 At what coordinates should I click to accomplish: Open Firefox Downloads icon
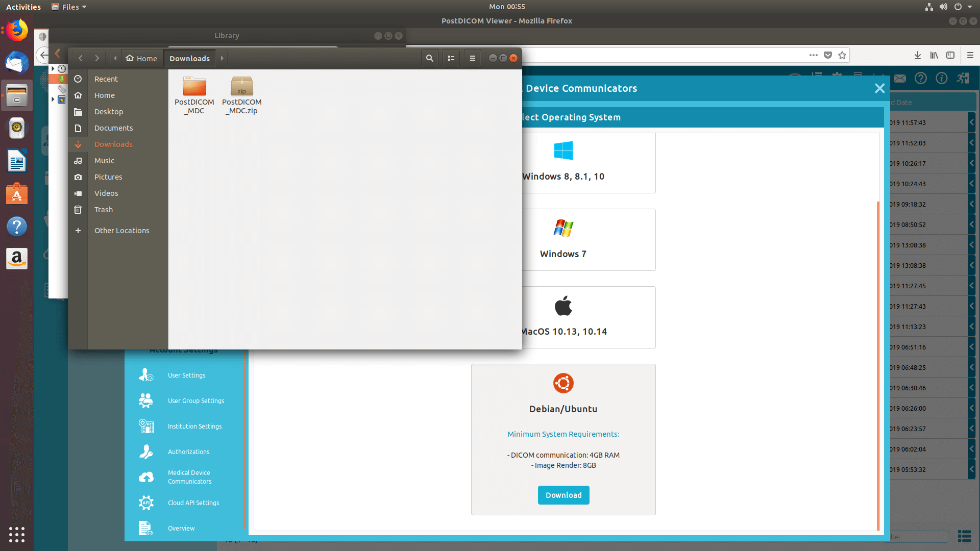(x=917, y=55)
